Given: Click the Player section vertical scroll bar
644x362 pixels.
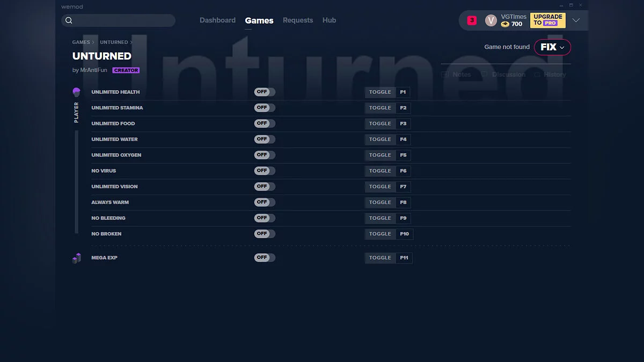Looking at the screenshot, I should point(77,182).
